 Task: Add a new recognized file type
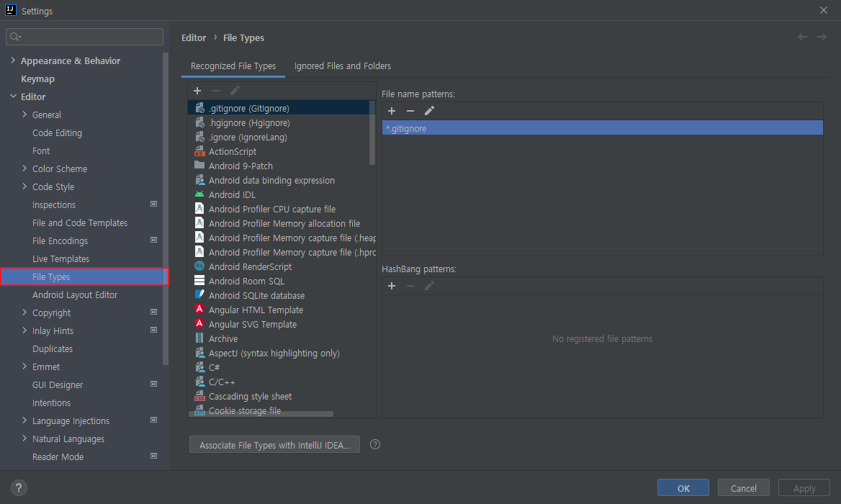pos(197,91)
